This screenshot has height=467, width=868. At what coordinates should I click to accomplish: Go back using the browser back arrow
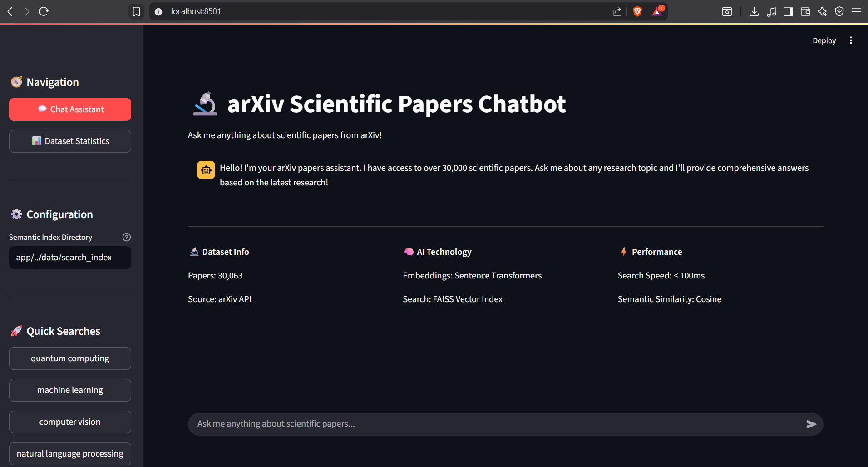click(x=10, y=11)
